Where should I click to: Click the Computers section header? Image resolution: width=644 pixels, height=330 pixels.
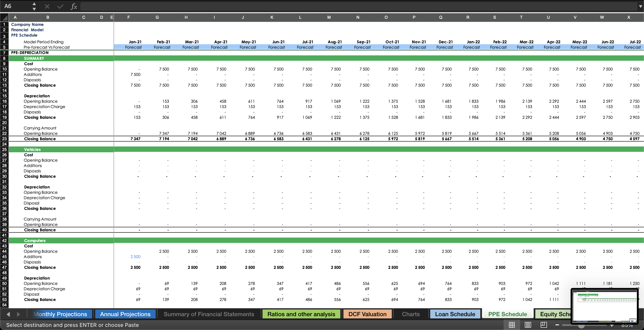click(x=35, y=241)
